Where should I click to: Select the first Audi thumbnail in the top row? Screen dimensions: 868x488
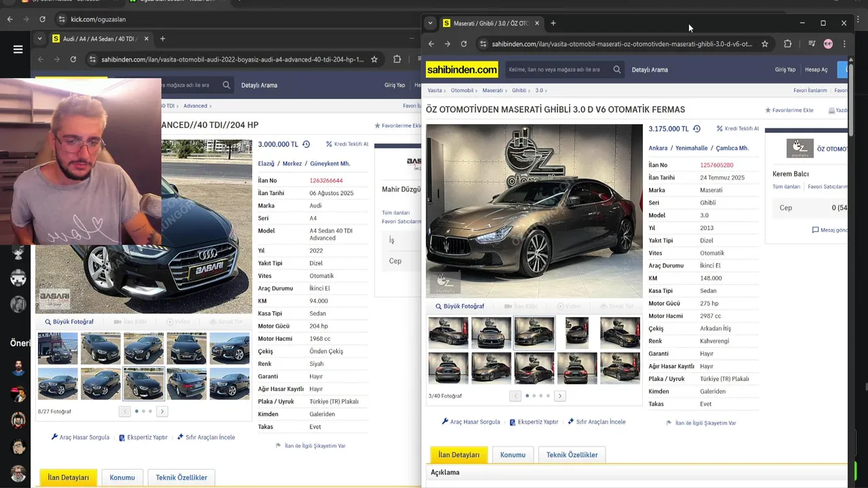58,348
